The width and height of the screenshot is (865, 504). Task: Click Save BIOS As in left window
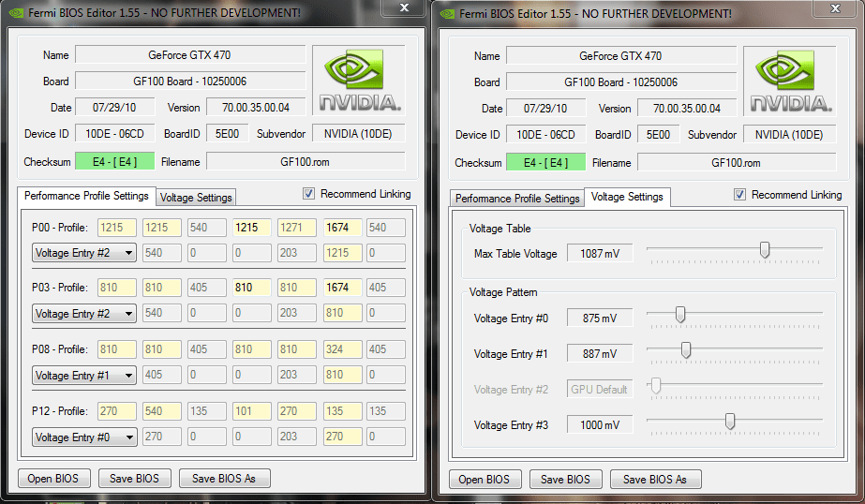pos(224,478)
